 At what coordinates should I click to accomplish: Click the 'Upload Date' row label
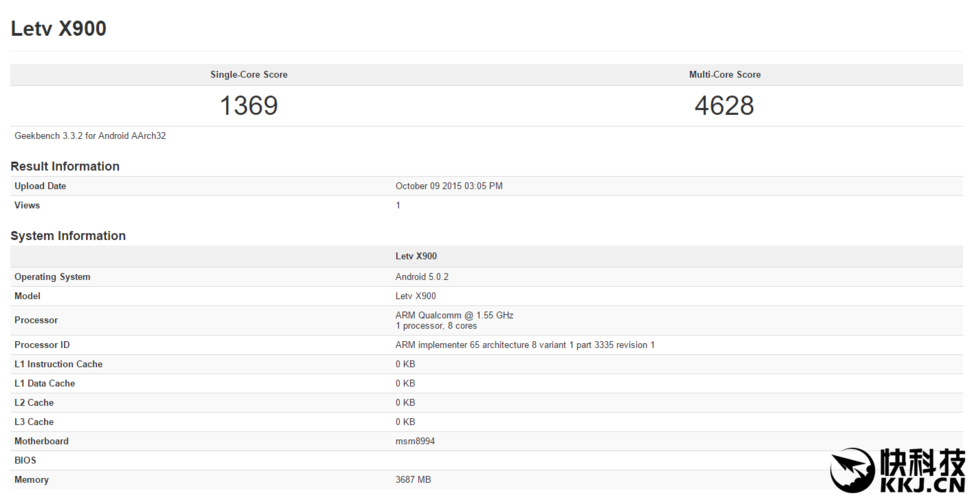pos(40,186)
